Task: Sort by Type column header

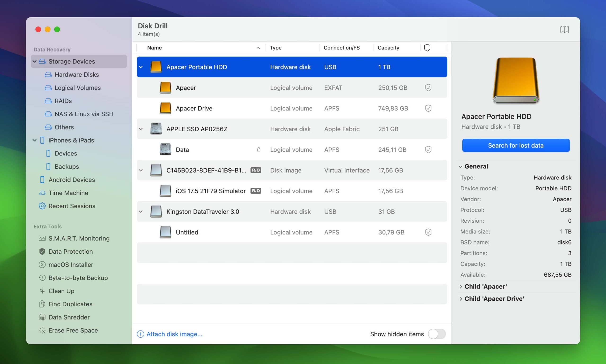Action: (276, 48)
